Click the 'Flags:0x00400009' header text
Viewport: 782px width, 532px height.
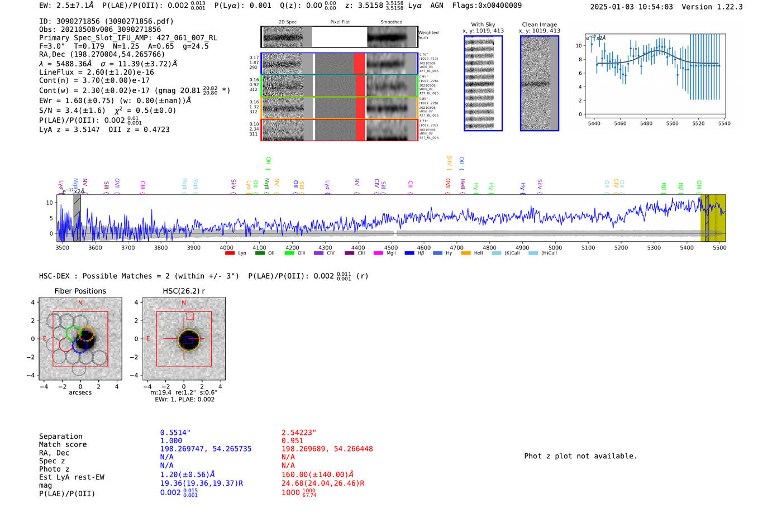point(487,6)
